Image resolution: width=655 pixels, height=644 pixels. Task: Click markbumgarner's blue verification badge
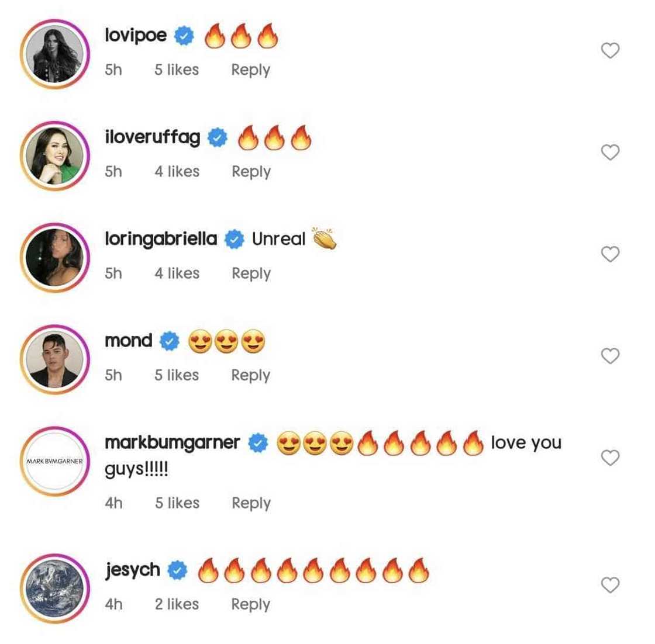257,442
